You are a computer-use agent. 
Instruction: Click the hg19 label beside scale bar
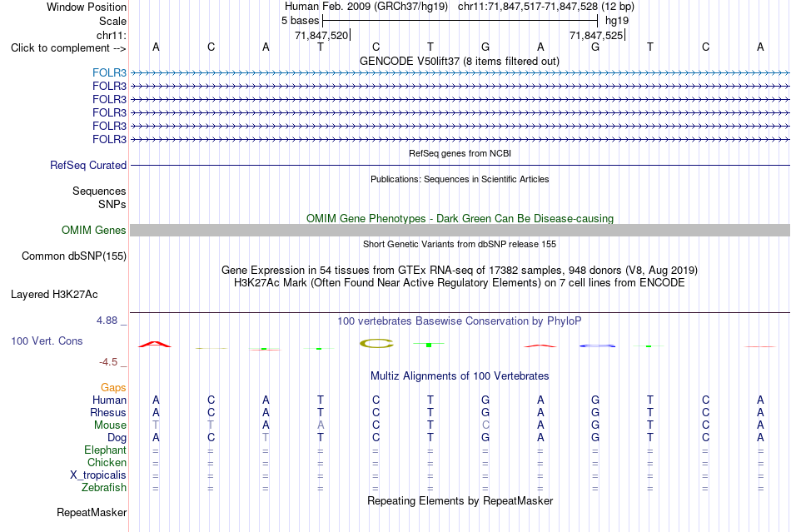point(616,21)
